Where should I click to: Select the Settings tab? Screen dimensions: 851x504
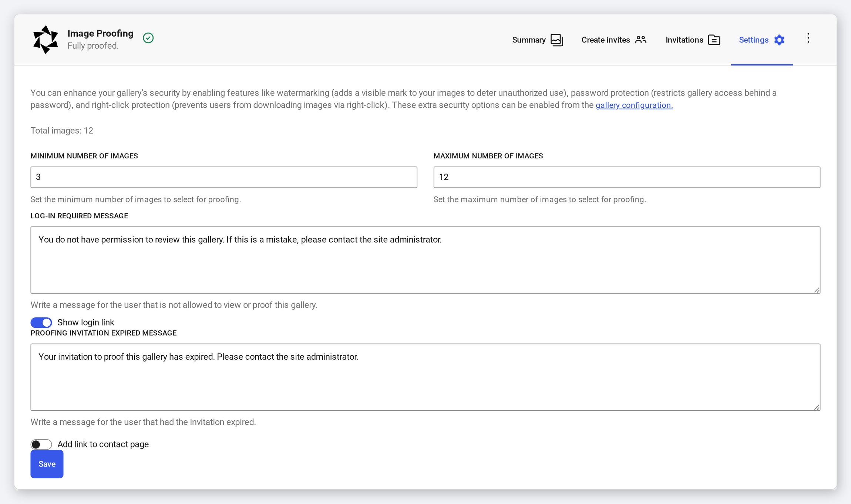pyautogui.click(x=761, y=40)
